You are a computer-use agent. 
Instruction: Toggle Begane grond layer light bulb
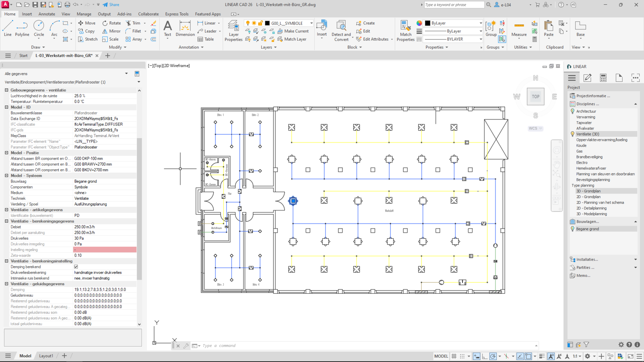point(573,229)
